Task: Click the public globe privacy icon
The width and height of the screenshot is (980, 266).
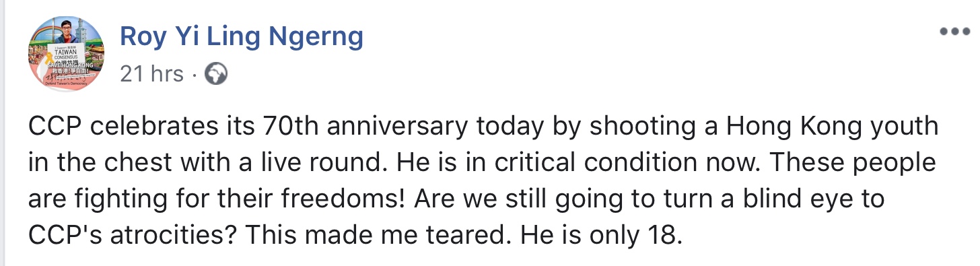Action: tap(216, 73)
